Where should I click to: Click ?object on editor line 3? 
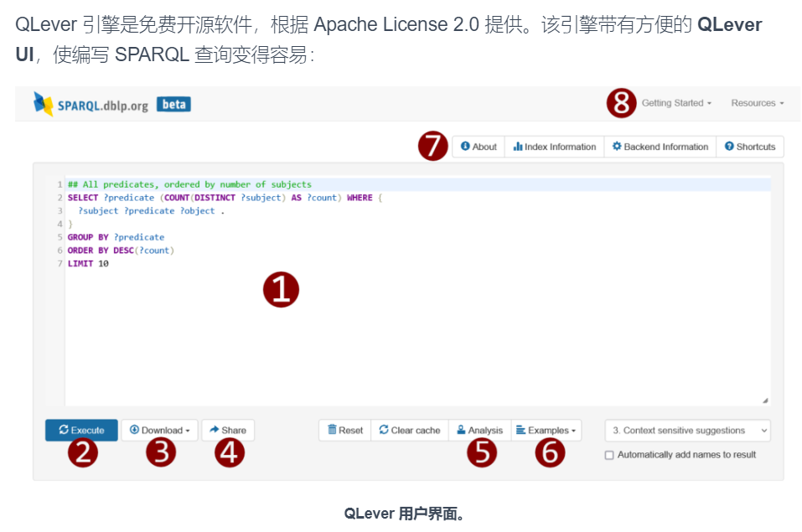click(198, 211)
